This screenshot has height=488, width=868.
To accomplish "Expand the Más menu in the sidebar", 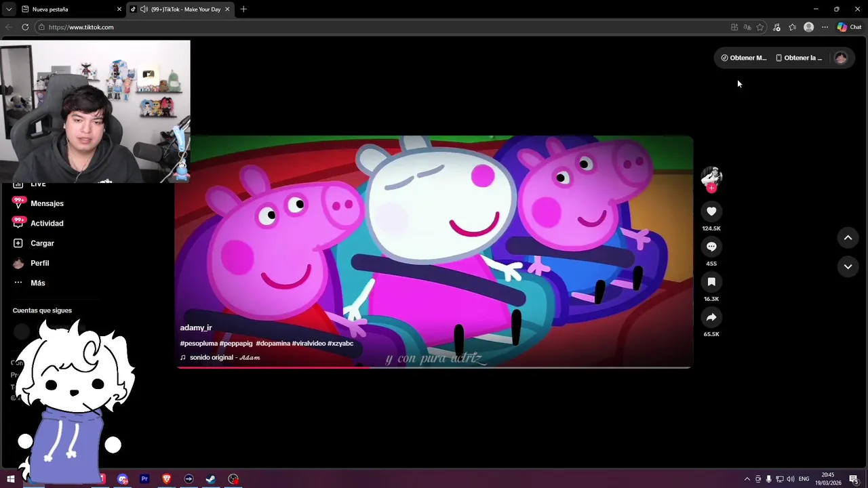I will (x=37, y=283).
